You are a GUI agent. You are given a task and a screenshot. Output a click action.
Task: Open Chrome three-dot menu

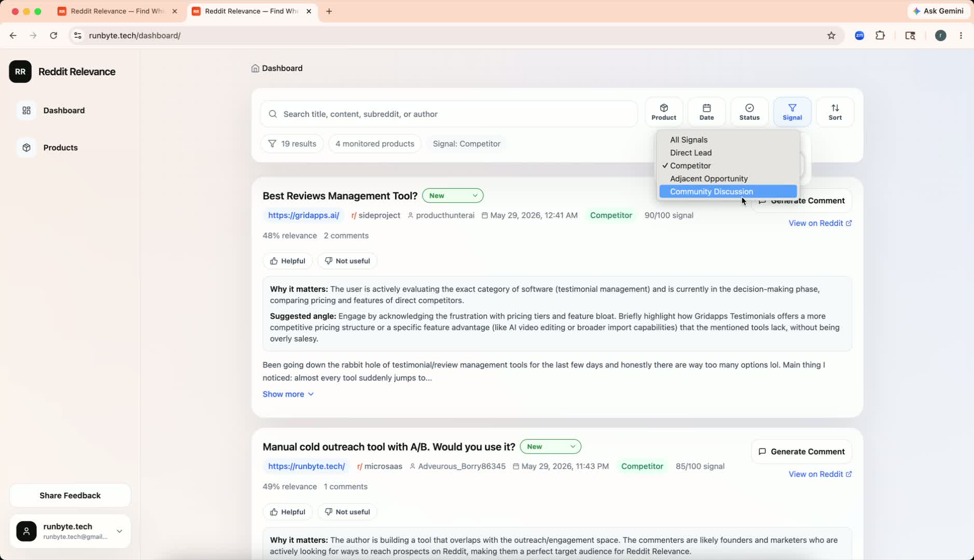tap(961, 35)
